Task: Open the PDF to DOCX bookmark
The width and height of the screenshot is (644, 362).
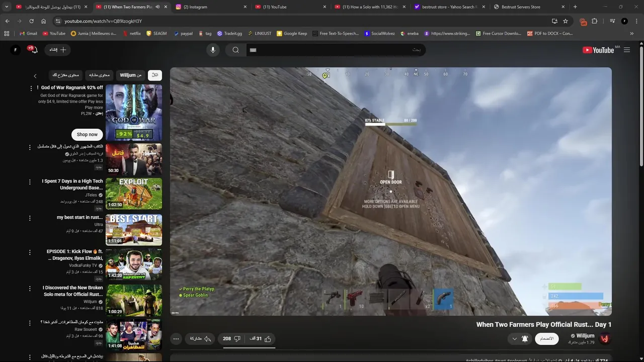Action: tap(550, 33)
